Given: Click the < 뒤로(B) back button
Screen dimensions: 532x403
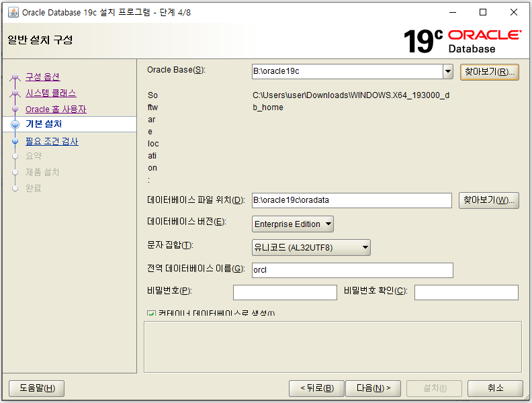Looking at the screenshot, I should point(316,388).
